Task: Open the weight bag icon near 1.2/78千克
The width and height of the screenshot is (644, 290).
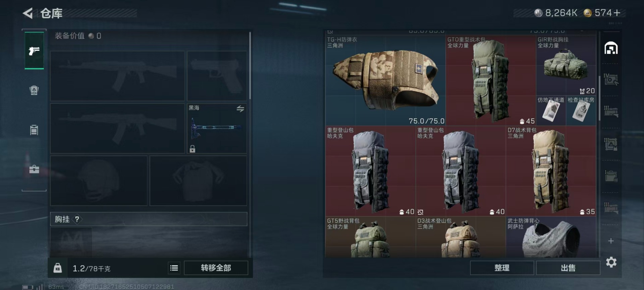Action: (58, 268)
